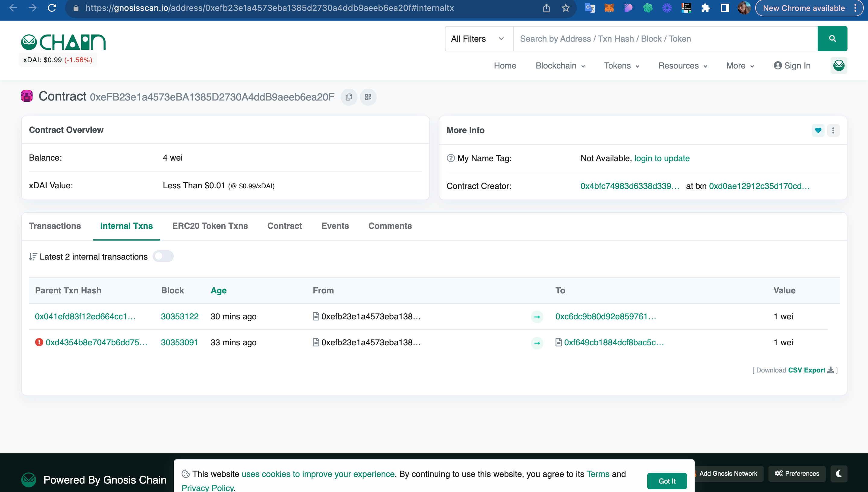Open the Chrome profile avatar
Image resolution: width=868 pixels, height=492 pixels.
[744, 8]
